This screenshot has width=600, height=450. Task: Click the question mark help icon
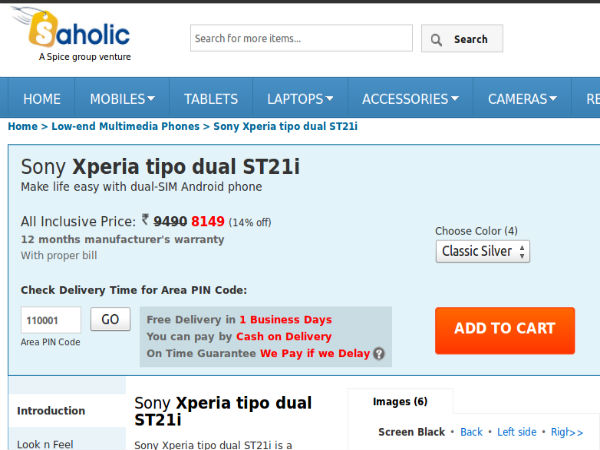[379, 354]
